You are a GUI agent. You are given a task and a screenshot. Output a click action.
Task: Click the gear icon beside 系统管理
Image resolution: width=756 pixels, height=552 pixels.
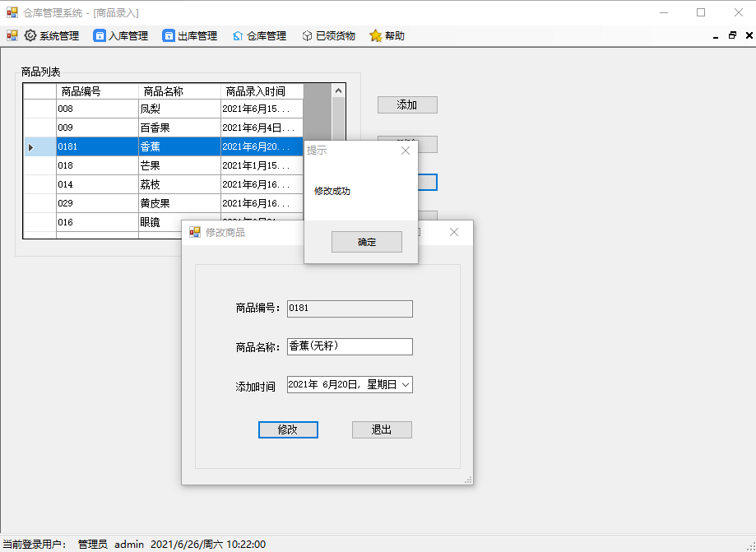tap(30, 35)
